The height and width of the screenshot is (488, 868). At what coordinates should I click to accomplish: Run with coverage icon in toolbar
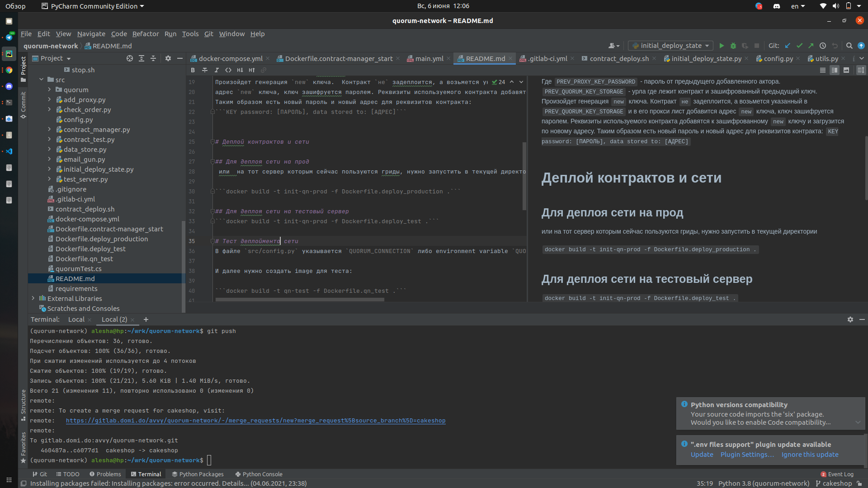(745, 46)
